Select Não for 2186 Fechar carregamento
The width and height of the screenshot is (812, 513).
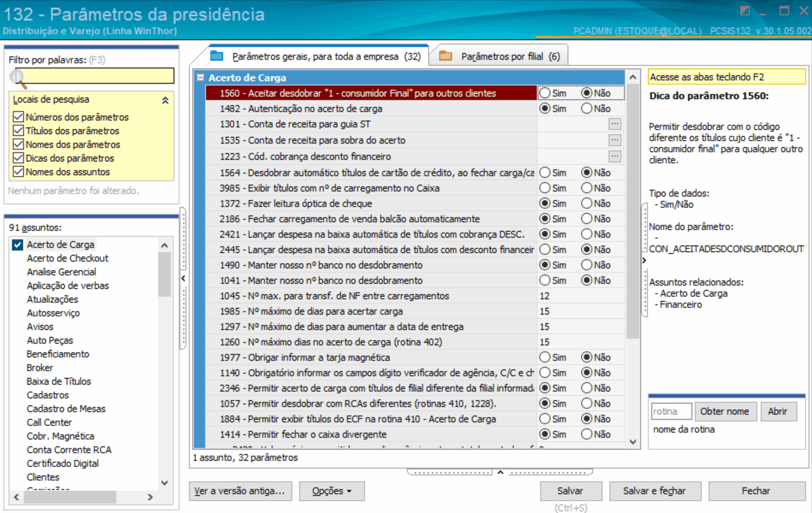tap(586, 218)
